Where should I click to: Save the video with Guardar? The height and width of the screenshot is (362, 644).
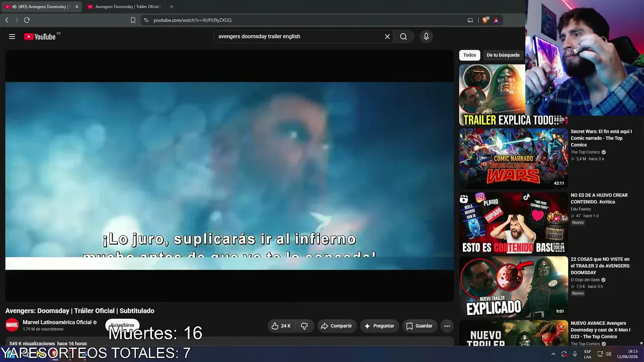tap(420, 326)
